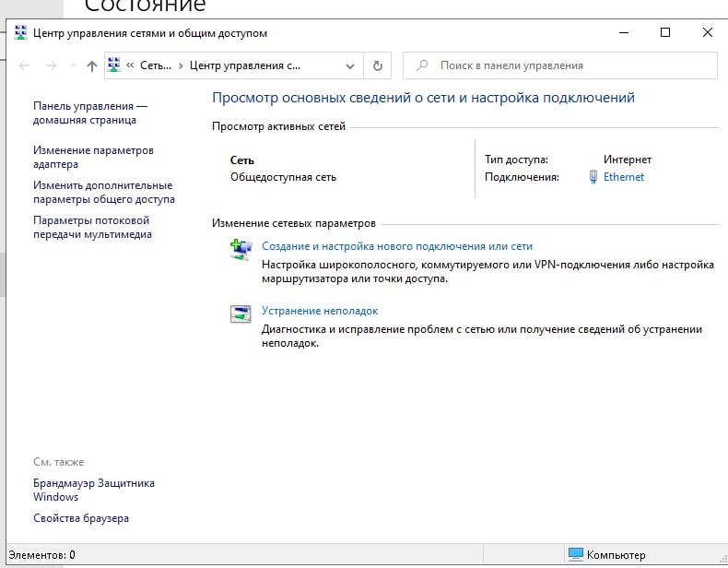This screenshot has width=728, height=568.
Task: Click the Компьютер status bar label
Action: coord(616,555)
